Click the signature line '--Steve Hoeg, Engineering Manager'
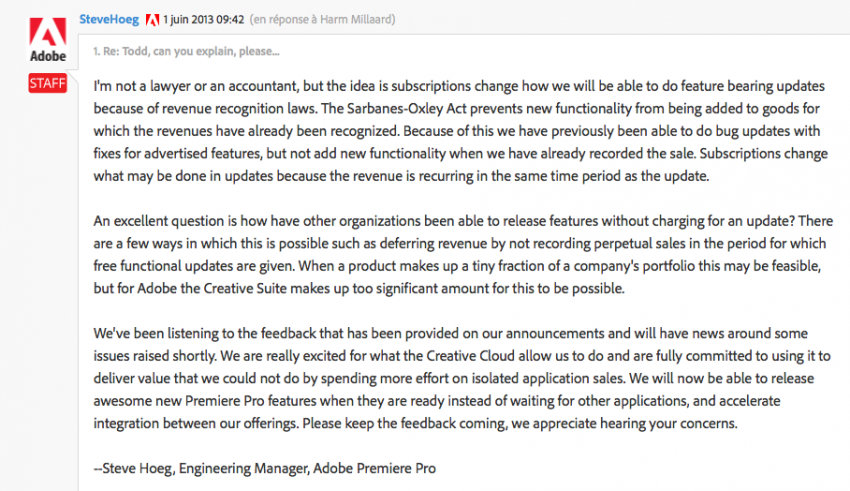This screenshot has width=850, height=491. 264,468
